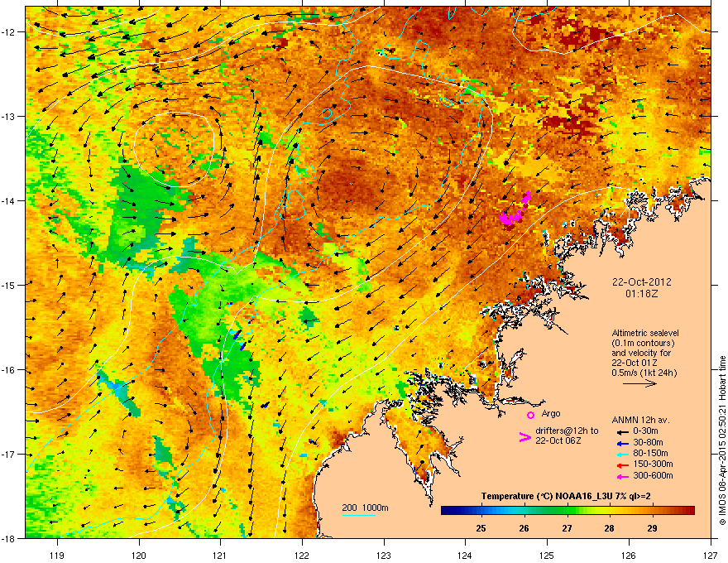
Task: Click the blue arrow beside 30-80m
Action: [623, 443]
